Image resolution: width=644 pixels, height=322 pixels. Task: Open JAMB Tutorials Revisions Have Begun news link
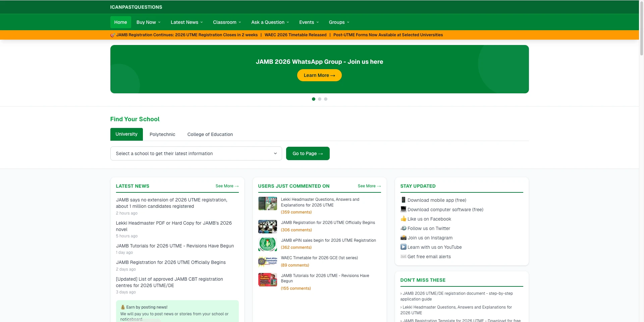tap(175, 246)
